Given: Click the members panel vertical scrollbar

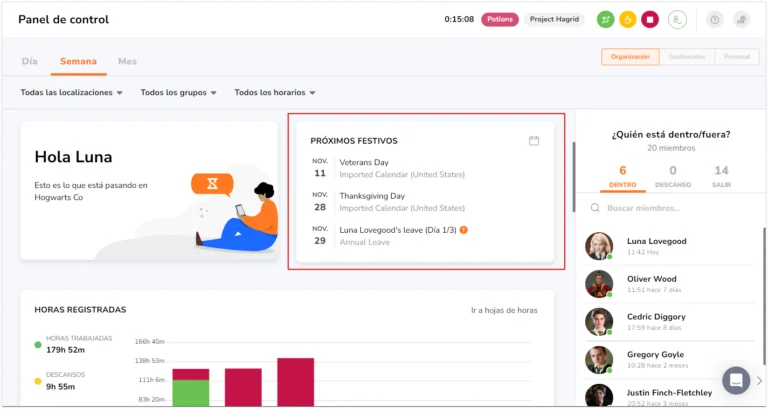Looking at the screenshot, I should [x=764, y=296].
